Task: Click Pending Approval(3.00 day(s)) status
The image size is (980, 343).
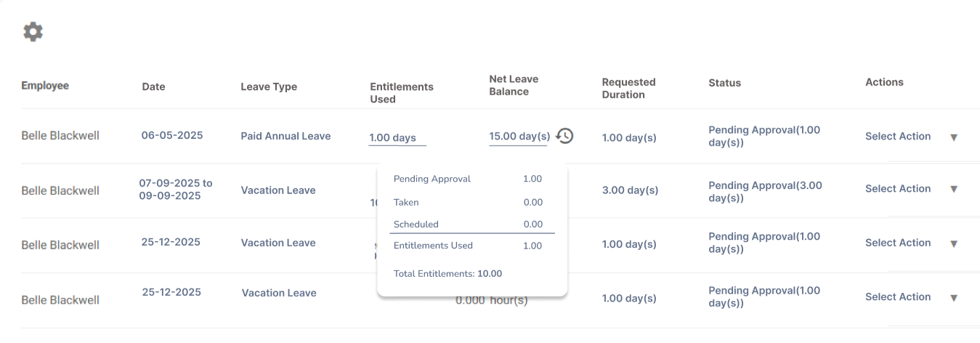Action: 765,191
